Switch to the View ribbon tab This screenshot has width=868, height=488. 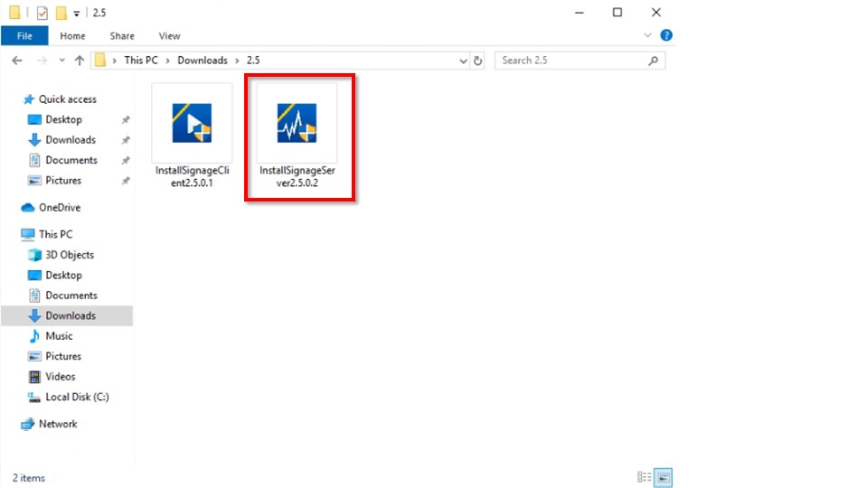click(169, 36)
